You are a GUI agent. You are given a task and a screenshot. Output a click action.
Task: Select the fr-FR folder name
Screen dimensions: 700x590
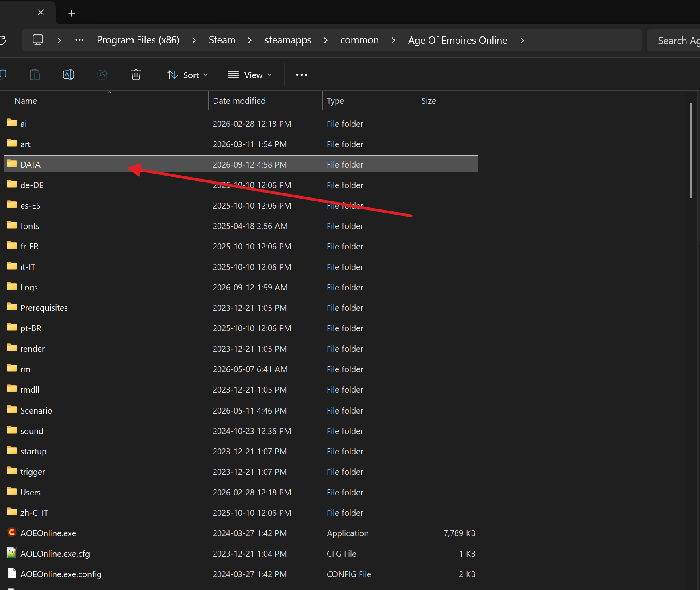coord(30,247)
